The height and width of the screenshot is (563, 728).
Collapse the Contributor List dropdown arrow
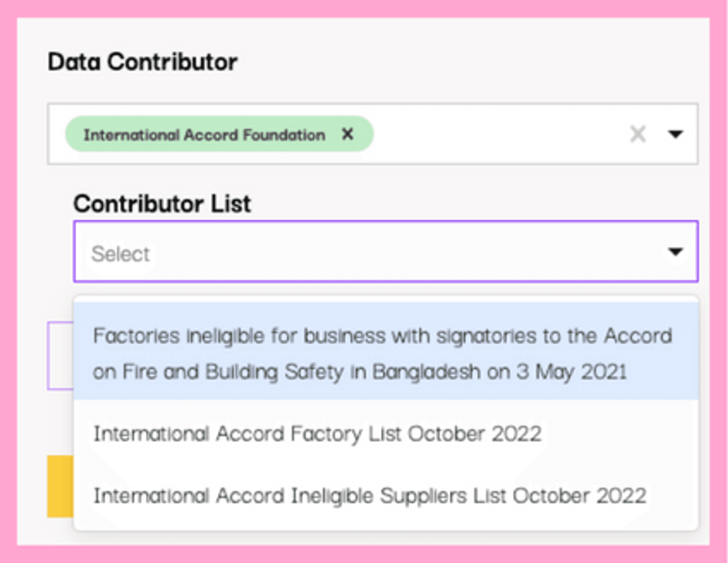(675, 251)
